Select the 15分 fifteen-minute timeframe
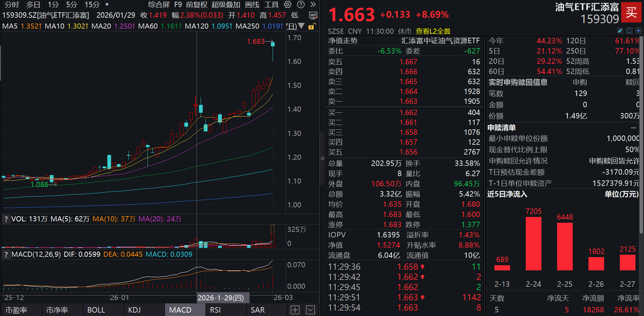This screenshot has width=644, height=316. click(92, 4)
